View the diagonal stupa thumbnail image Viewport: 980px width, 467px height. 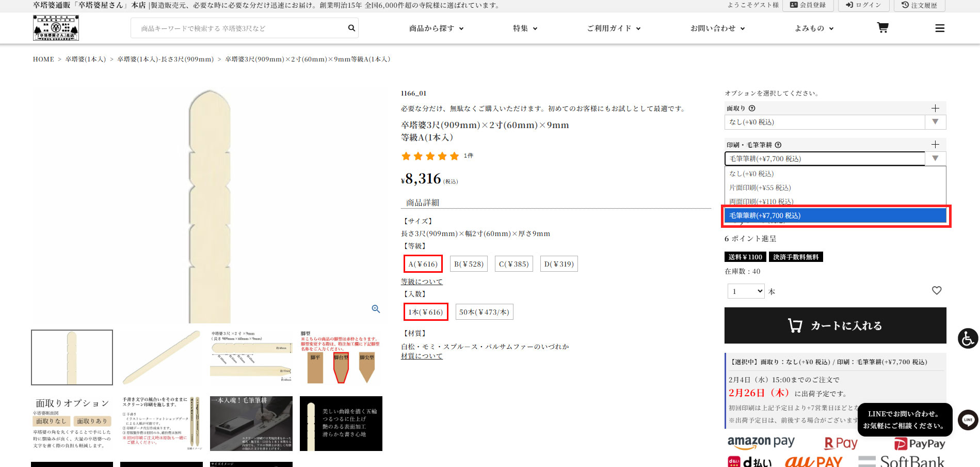coord(162,357)
